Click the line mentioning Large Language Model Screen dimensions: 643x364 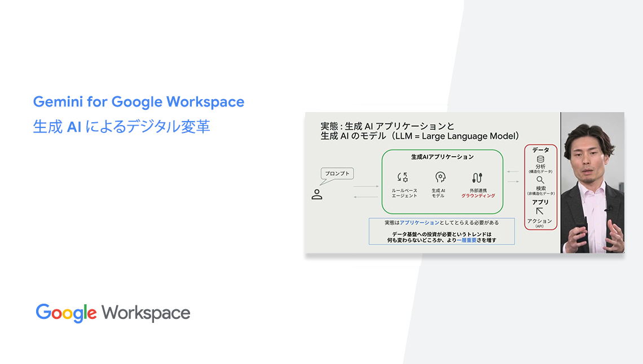420,136
